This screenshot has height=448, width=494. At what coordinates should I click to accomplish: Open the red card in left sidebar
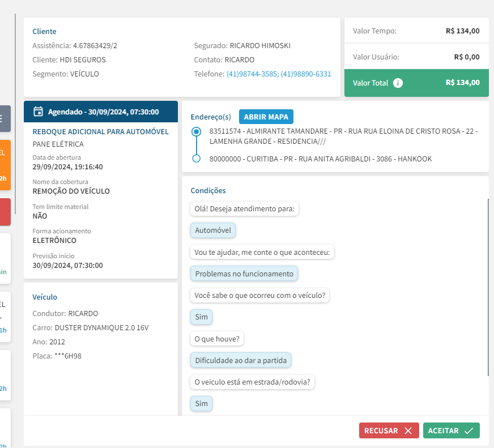pyautogui.click(x=5, y=212)
